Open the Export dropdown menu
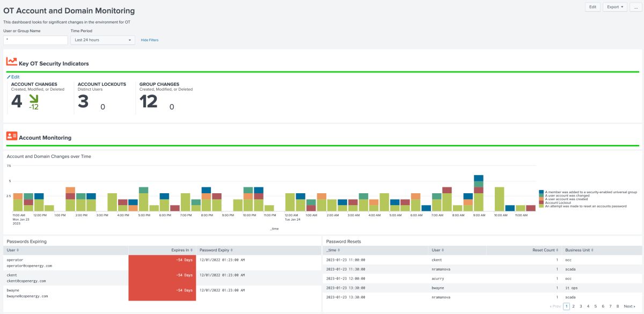The height and width of the screenshot is (314, 644). click(614, 7)
